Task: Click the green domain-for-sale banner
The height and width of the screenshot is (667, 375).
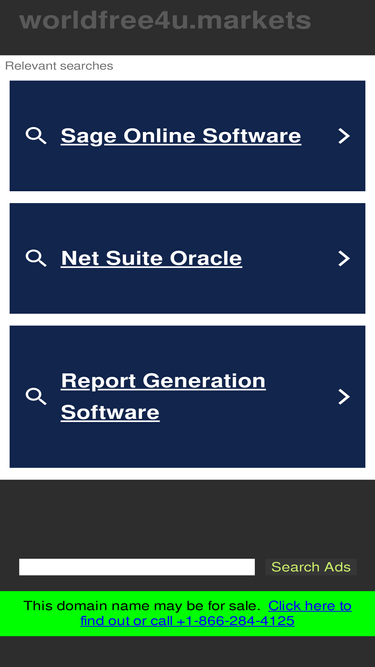Action: click(188, 613)
